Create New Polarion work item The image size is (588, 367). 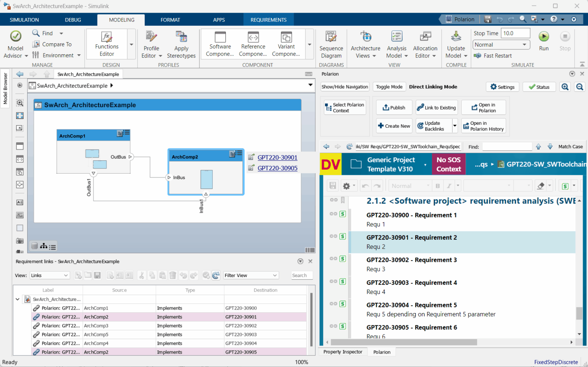point(394,126)
